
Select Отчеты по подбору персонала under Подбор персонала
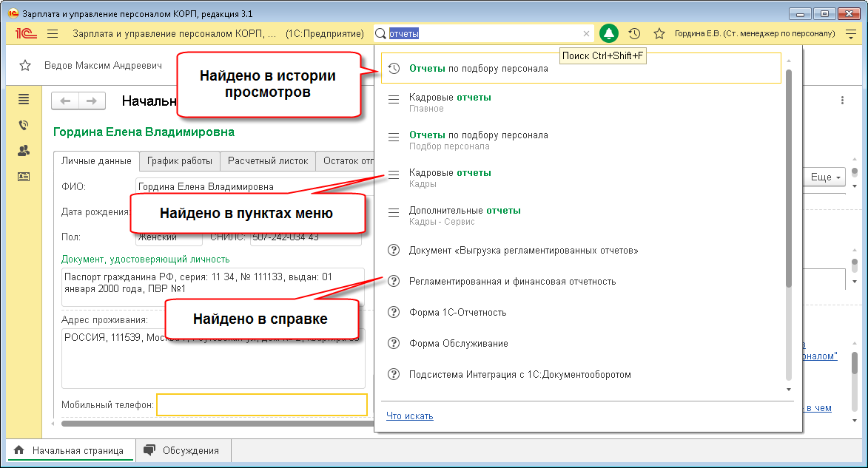pyautogui.click(x=581, y=140)
